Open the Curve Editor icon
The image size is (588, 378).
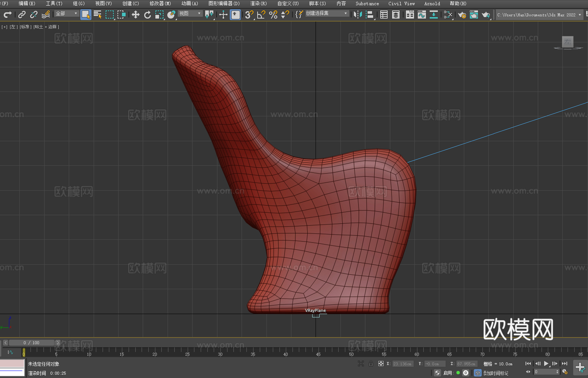pos(421,14)
